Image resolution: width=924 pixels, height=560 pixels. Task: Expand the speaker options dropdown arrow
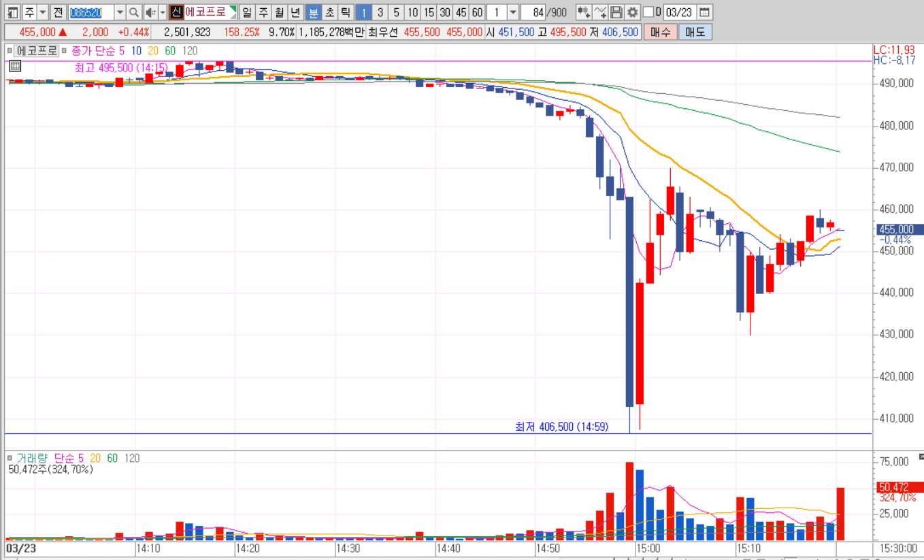tap(163, 12)
